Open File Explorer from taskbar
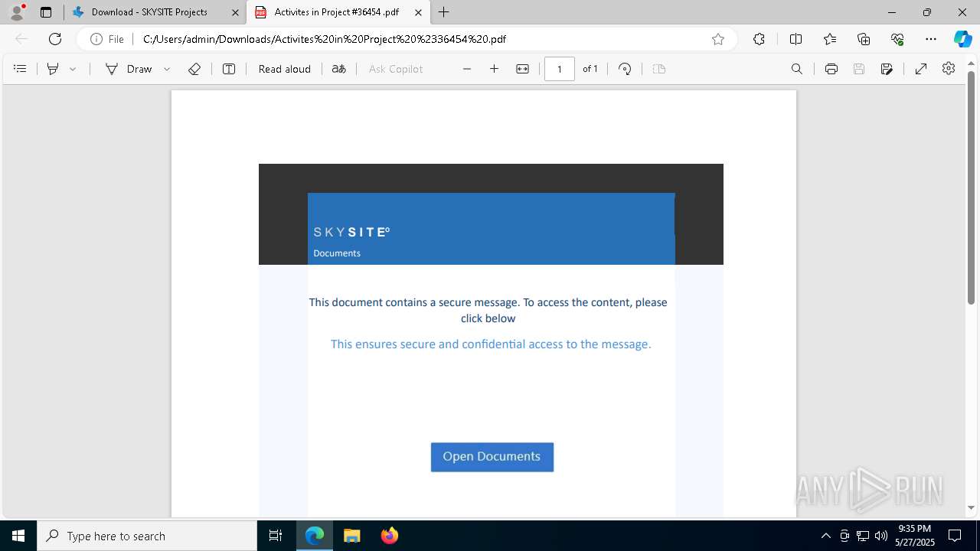Image resolution: width=980 pixels, height=551 pixels. [x=352, y=536]
